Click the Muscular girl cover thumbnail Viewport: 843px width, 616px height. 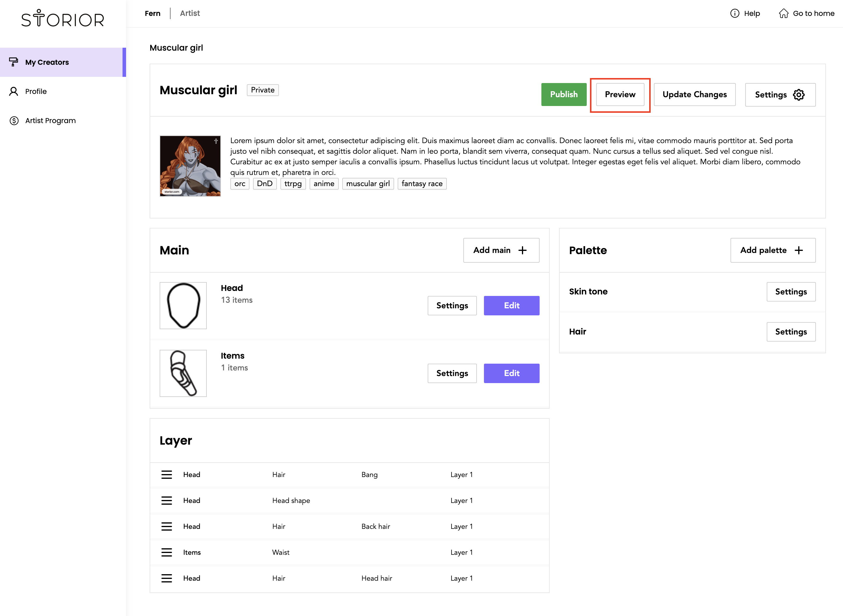pos(190,166)
